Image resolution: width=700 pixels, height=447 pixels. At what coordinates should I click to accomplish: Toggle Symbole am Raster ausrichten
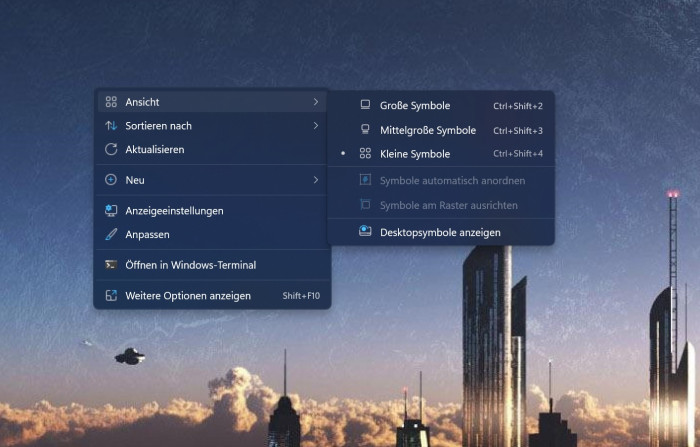(441, 205)
